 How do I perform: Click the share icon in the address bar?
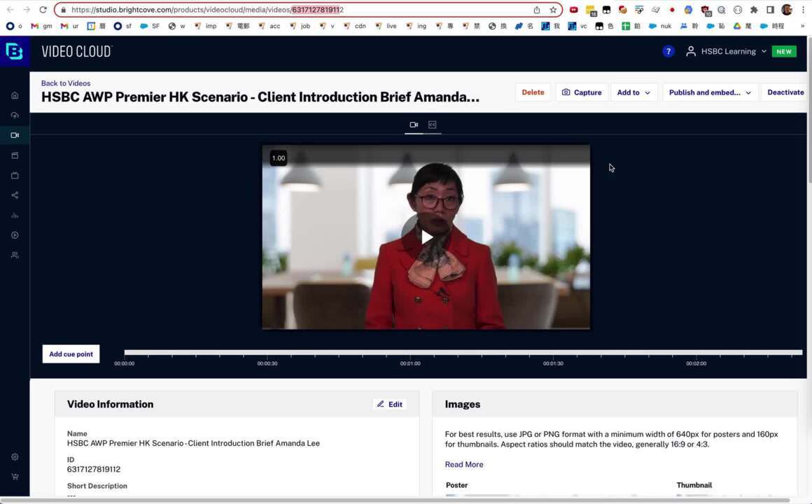pyautogui.click(x=537, y=10)
